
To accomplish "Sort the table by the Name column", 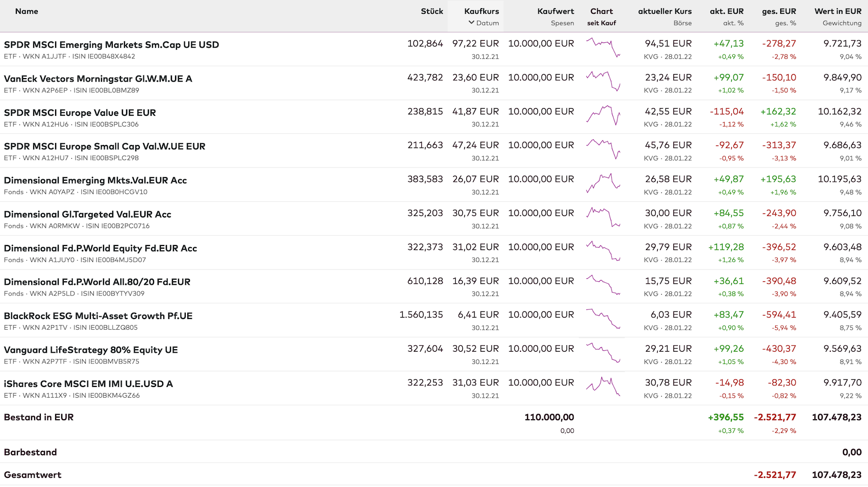I will tap(27, 11).
